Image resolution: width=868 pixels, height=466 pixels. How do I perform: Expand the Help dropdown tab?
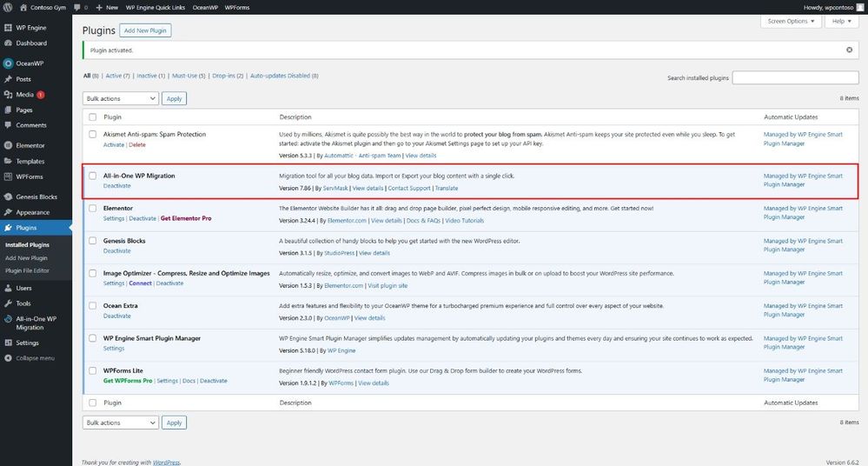841,21
